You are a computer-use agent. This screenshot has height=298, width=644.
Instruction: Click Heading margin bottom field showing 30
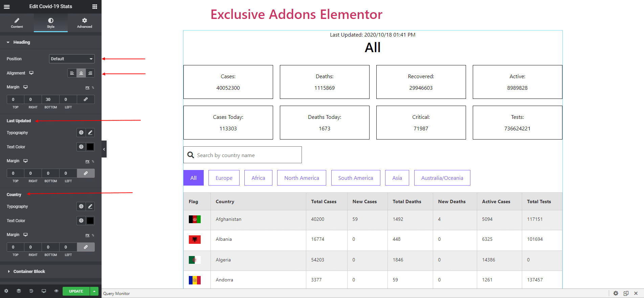coord(50,100)
